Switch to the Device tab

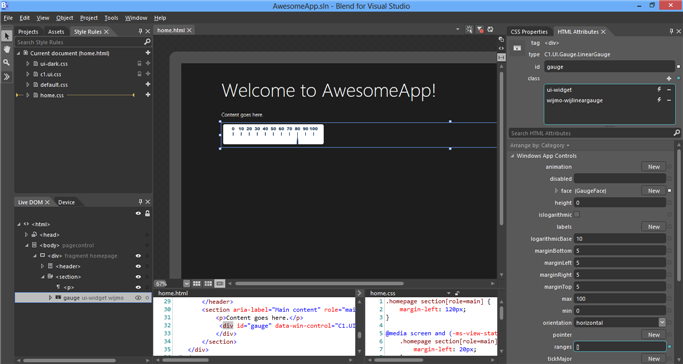coord(66,202)
